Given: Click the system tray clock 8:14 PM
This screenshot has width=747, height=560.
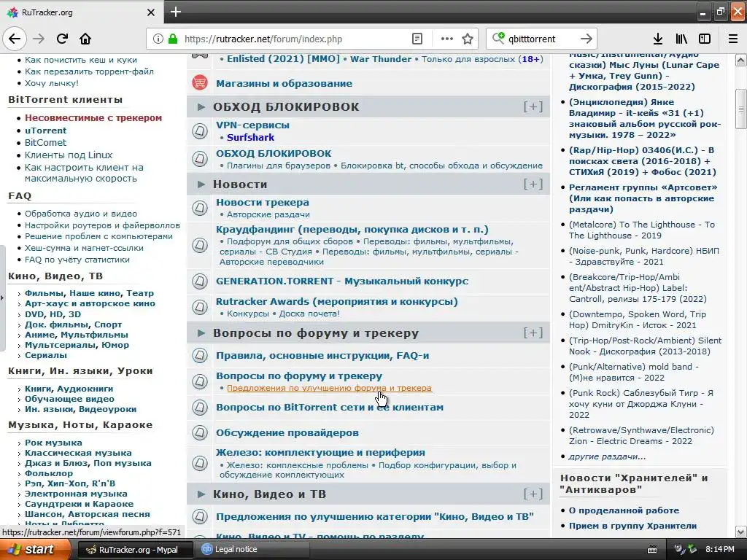Looking at the screenshot, I should pos(719,550).
